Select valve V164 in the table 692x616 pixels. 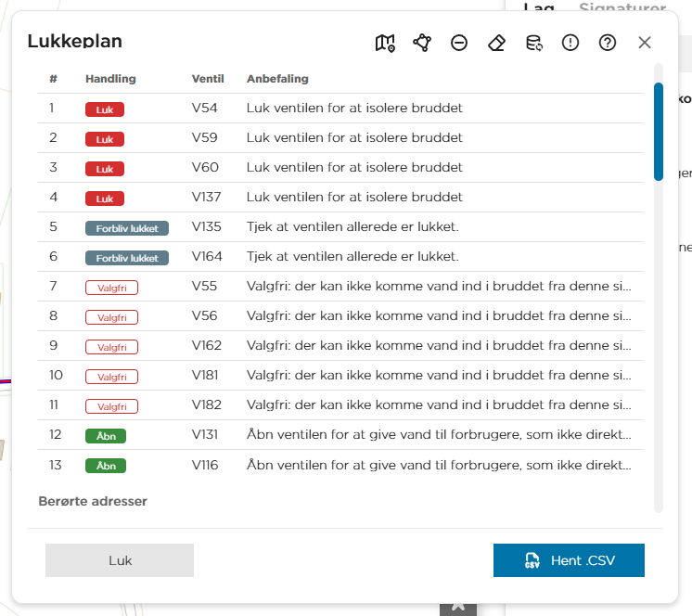(207, 256)
